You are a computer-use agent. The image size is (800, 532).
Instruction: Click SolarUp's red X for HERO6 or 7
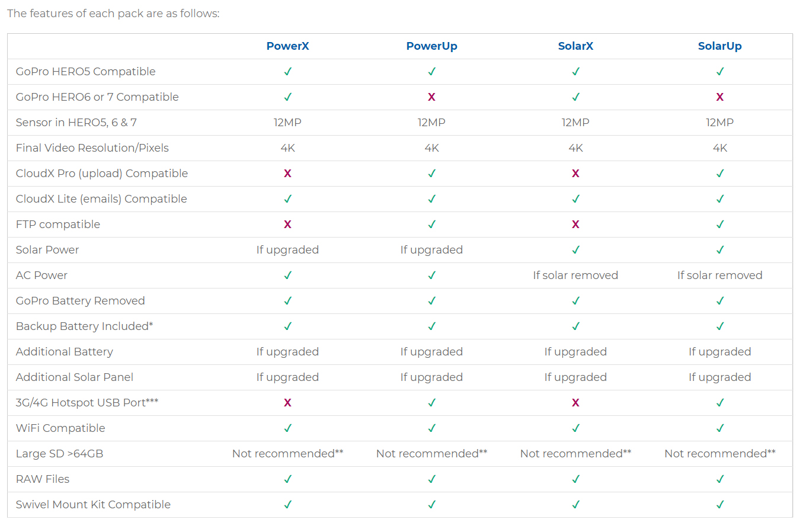719,97
